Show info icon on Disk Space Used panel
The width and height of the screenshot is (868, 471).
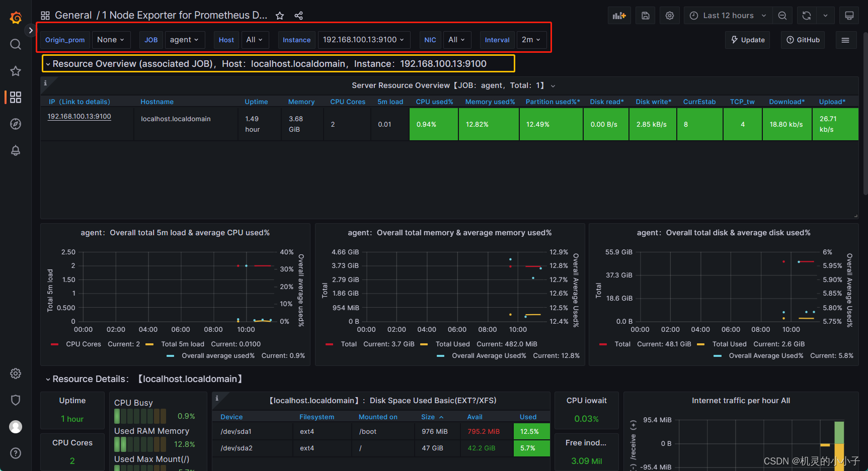217,398
